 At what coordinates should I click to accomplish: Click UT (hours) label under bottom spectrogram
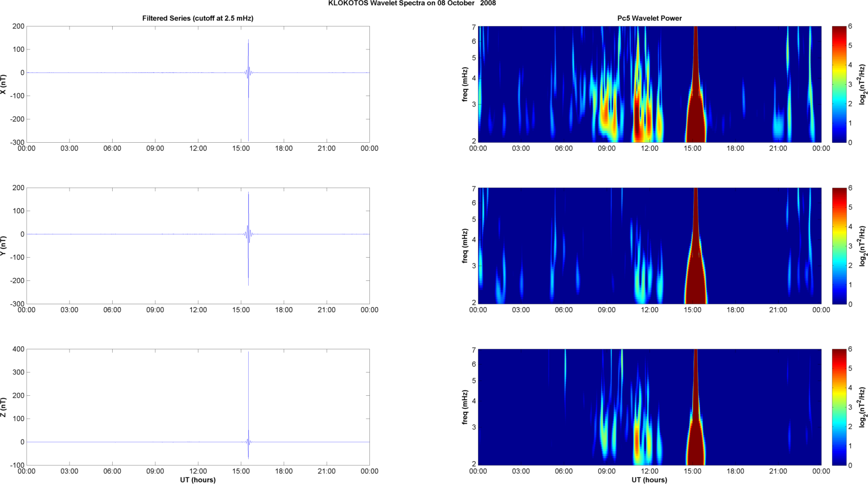[649, 480]
